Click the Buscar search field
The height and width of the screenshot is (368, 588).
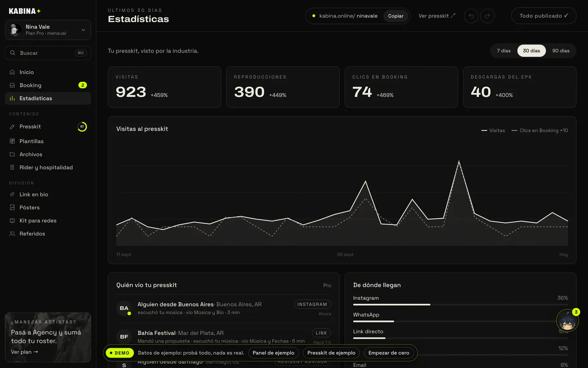point(48,53)
